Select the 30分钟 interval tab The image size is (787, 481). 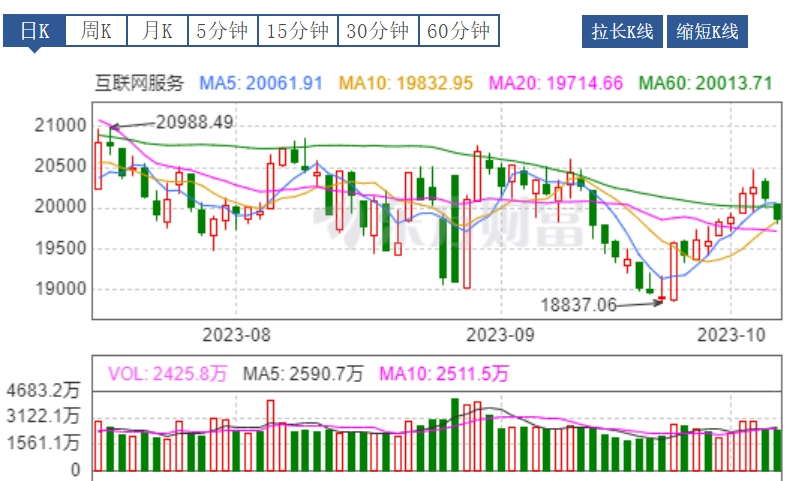[377, 31]
